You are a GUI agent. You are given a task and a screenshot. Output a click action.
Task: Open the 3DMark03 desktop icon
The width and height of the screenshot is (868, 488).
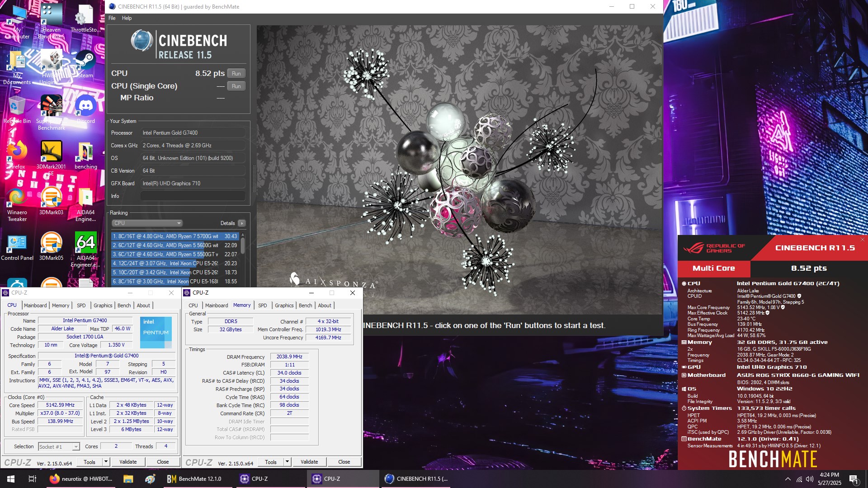click(51, 201)
